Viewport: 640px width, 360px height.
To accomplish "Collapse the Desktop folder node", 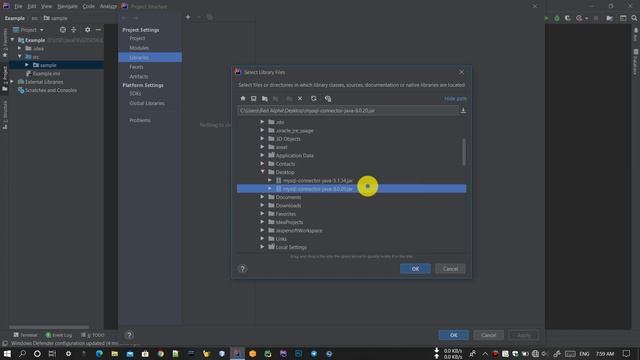I will [x=262, y=172].
